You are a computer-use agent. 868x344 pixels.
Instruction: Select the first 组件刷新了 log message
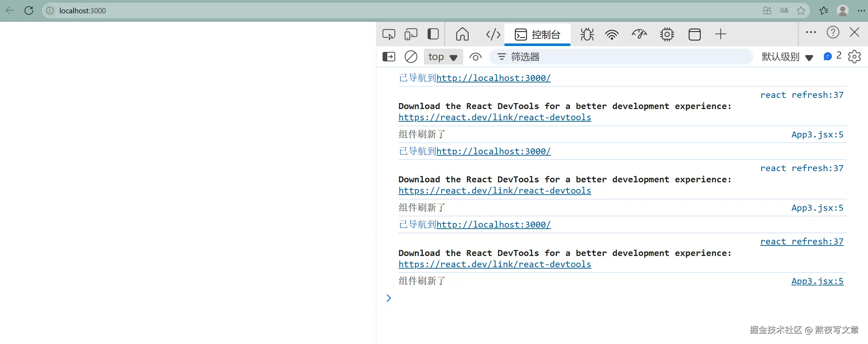point(422,134)
